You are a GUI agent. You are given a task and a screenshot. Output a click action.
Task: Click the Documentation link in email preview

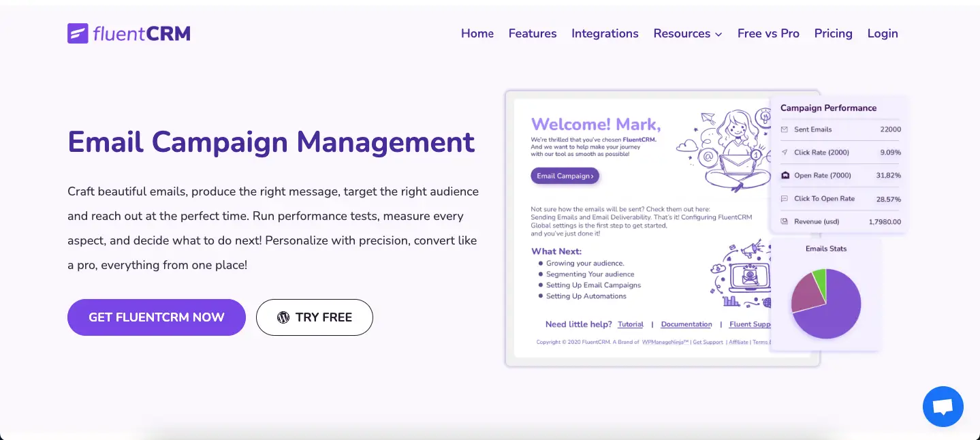click(x=686, y=324)
